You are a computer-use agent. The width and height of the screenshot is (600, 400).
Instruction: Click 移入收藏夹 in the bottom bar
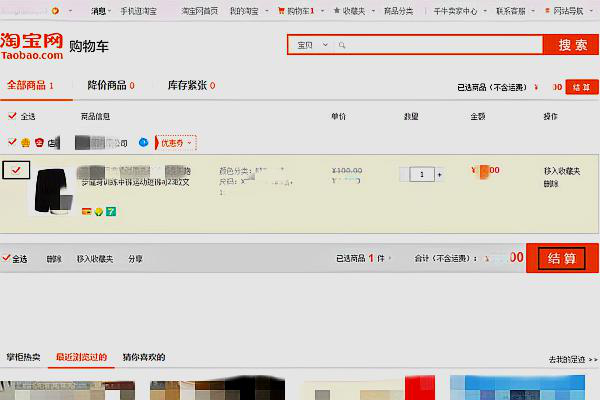(95, 259)
